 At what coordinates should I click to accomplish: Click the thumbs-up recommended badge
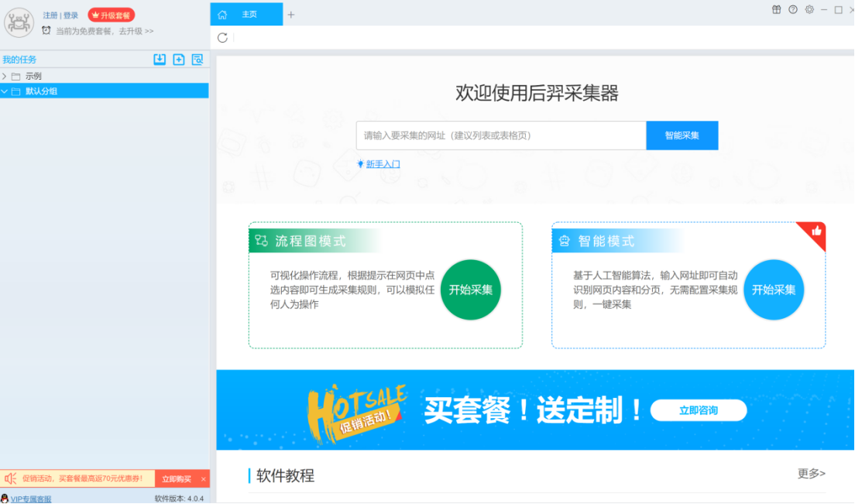[816, 231]
